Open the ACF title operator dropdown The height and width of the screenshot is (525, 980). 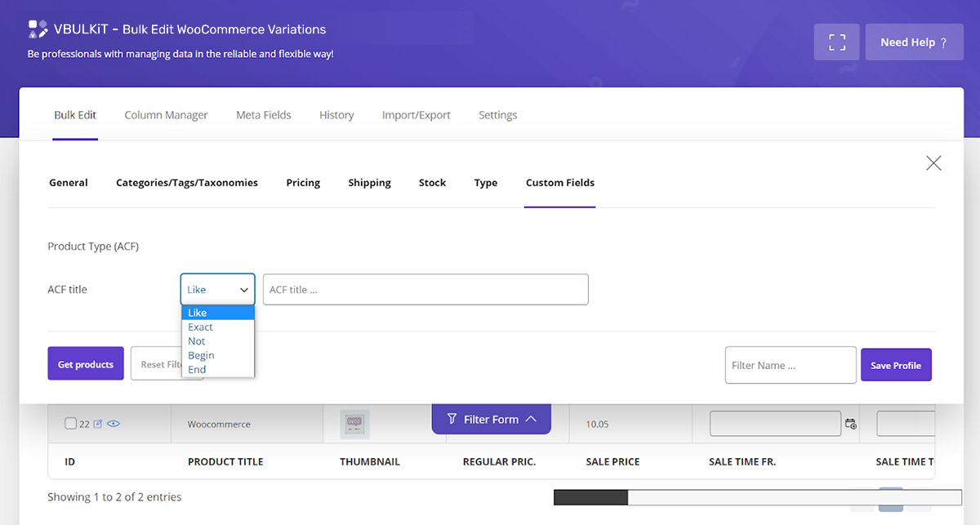[x=217, y=289]
